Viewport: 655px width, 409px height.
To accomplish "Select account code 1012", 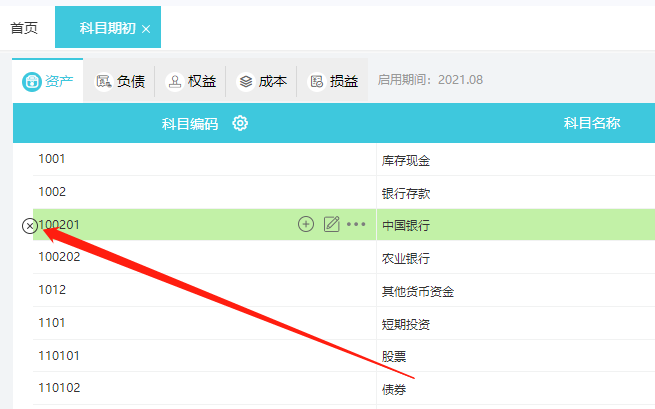I will tap(52, 290).
